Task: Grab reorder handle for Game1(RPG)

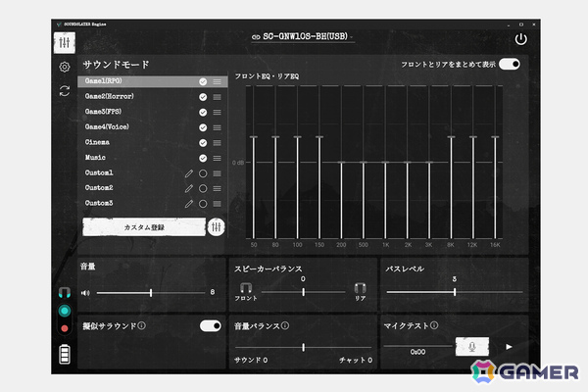Action: tap(218, 81)
